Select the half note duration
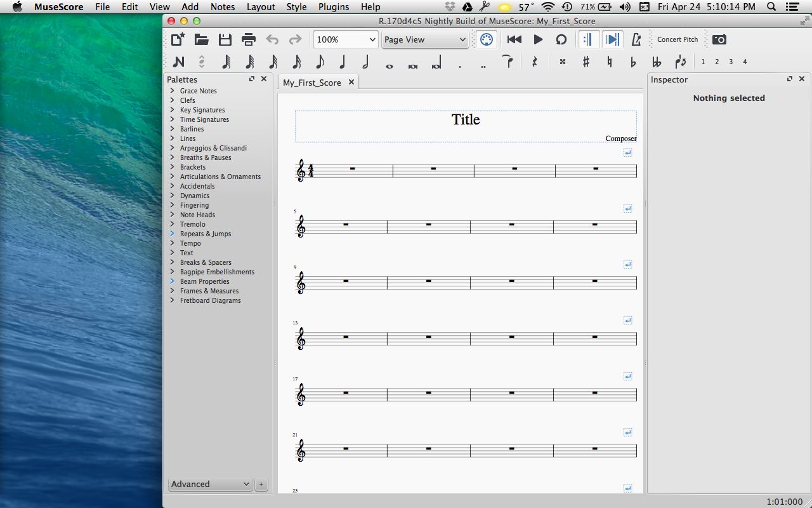The width and height of the screenshot is (812, 508). (366, 62)
